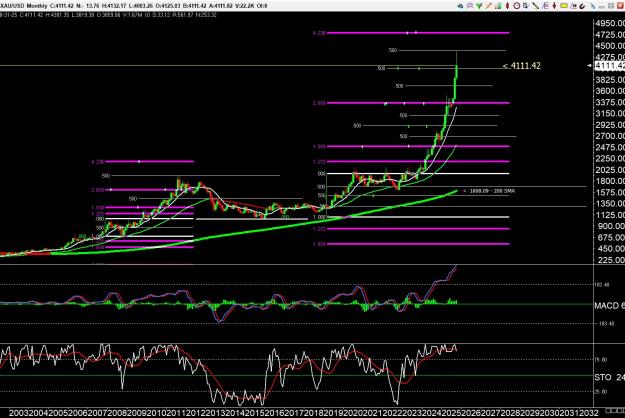This screenshot has height=418, width=625.
Task: Click the yellow 4111.42 price annotation
Action: pyautogui.click(x=522, y=66)
